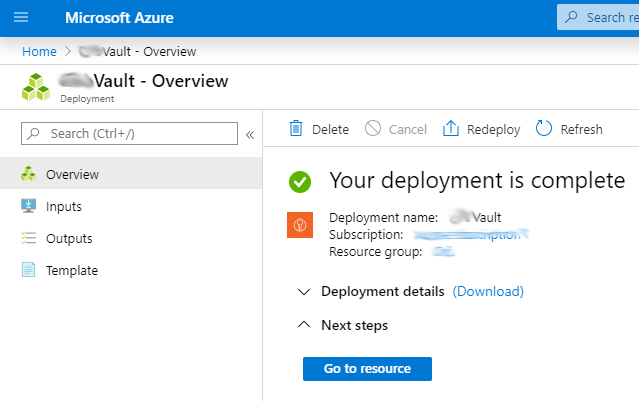639x401 pixels.
Task: Click the Overview cubes icon in sidebar
Action: point(28,174)
